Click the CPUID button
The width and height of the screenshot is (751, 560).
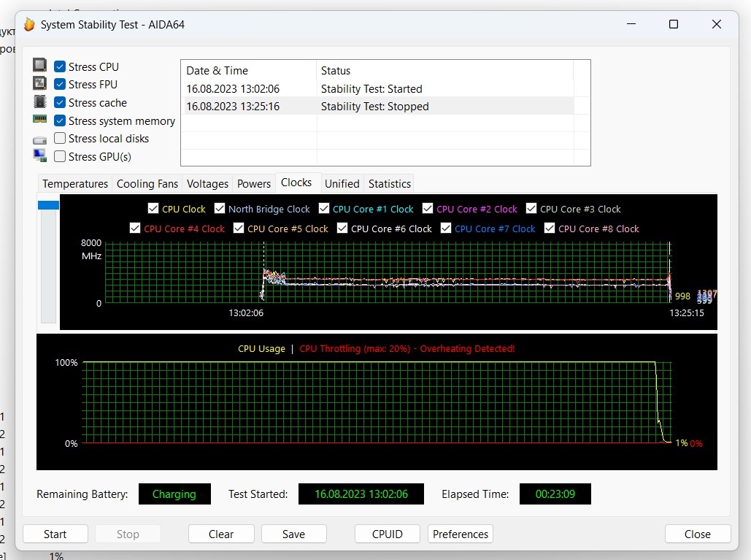(x=387, y=534)
